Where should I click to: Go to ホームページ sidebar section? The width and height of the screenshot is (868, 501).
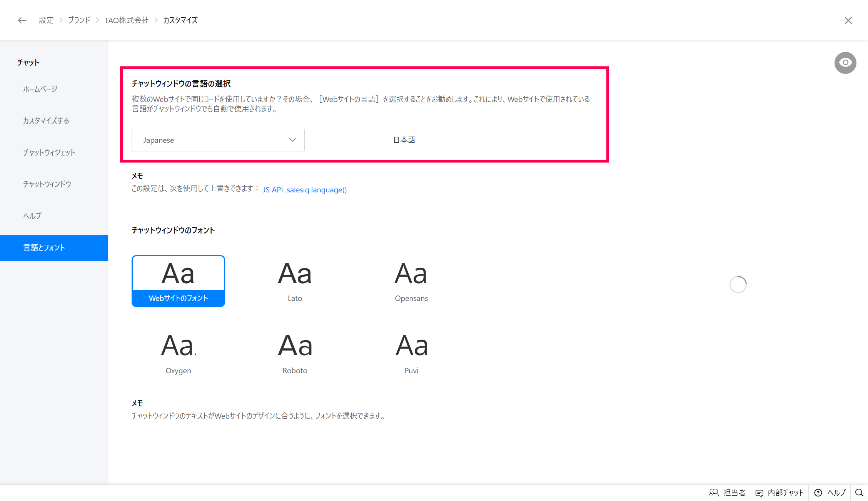click(40, 89)
